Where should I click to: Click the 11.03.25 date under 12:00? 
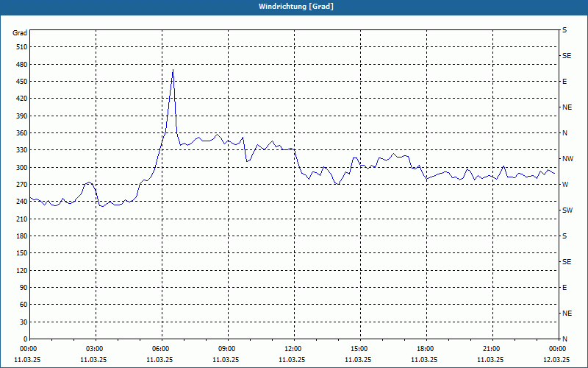[x=292, y=359]
